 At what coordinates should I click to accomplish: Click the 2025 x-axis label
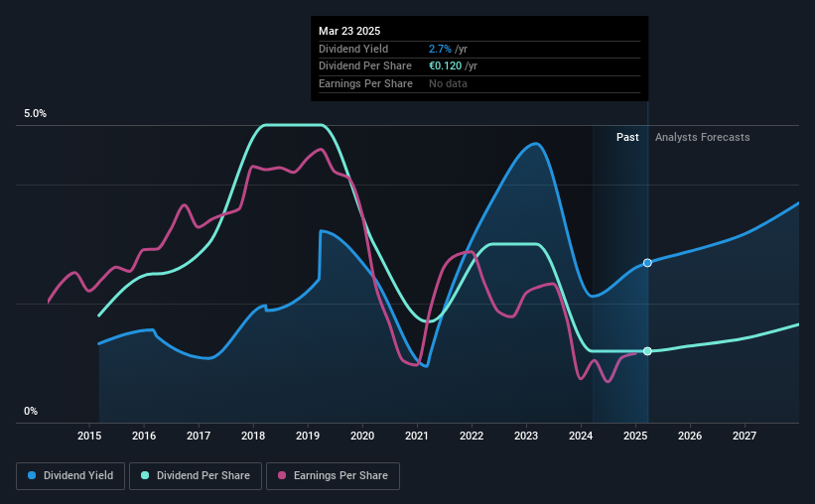(x=635, y=436)
